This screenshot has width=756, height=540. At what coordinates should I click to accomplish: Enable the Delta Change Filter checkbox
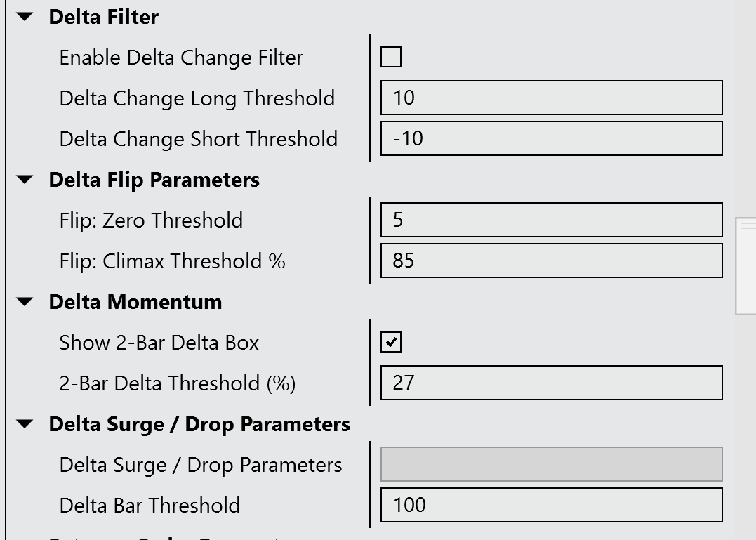tap(391, 57)
